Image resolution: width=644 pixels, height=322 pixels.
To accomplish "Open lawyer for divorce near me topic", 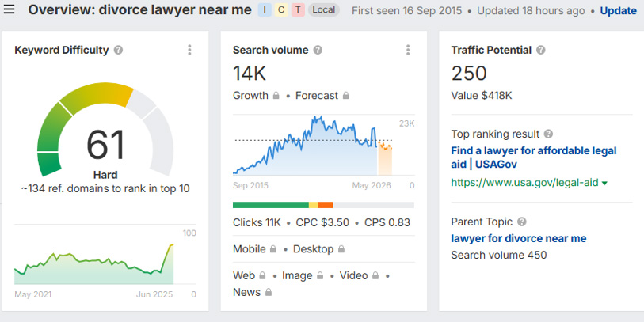I will click(x=518, y=238).
